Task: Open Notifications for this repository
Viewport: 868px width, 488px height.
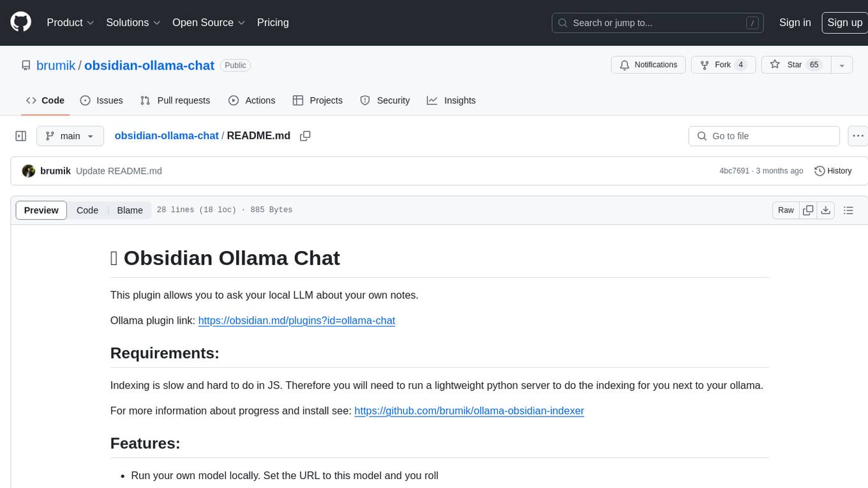Action: (x=648, y=65)
